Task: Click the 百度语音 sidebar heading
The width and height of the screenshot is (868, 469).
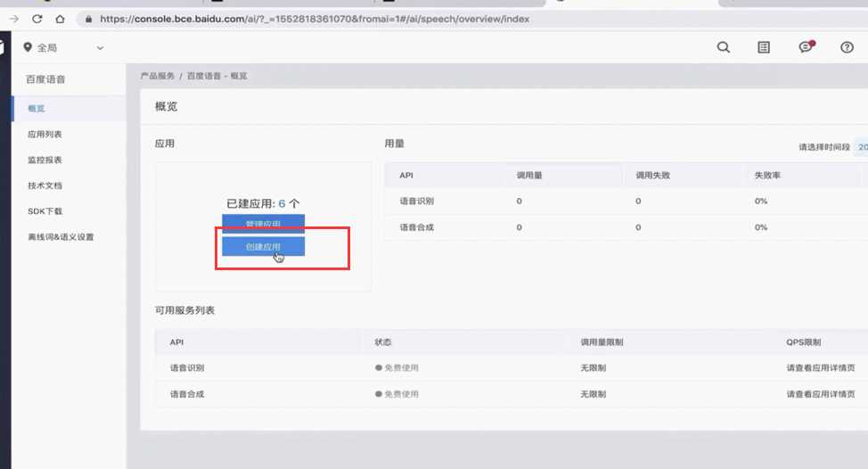Action: 45,79
